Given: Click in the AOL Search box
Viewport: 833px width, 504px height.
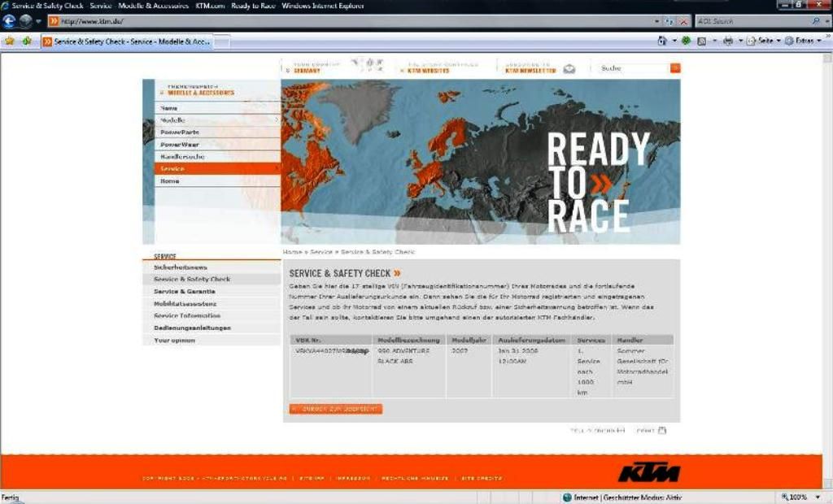Looking at the screenshot, I should click(x=748, y=21).
